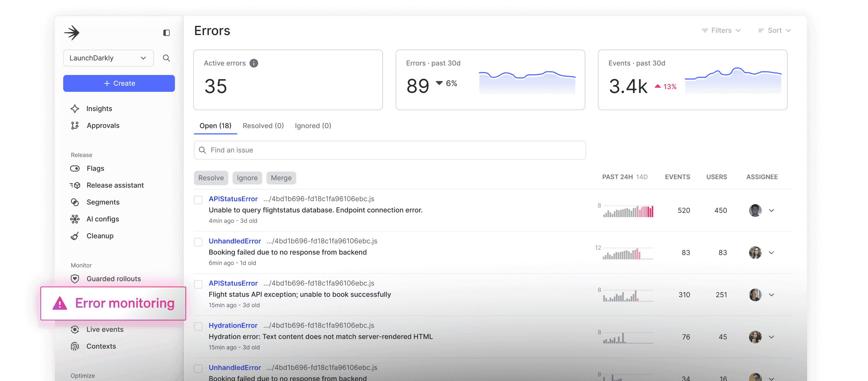Click the Resolve button
The height and width of the screenshot is (381, 868).
(x=211, y=178)
